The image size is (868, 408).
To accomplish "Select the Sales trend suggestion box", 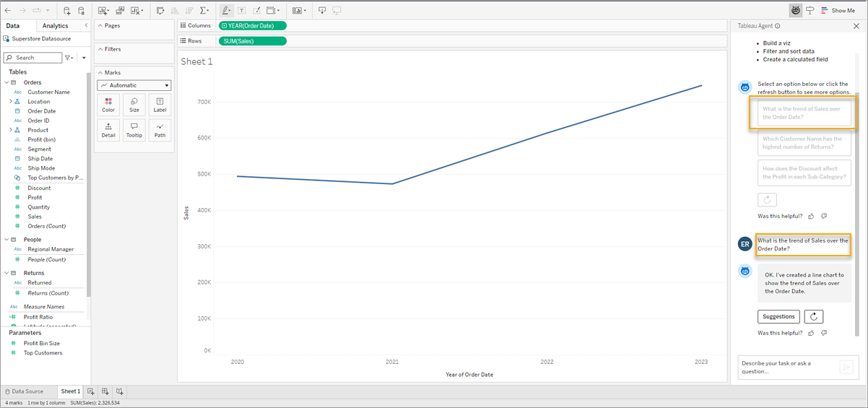I will [804, 113].
